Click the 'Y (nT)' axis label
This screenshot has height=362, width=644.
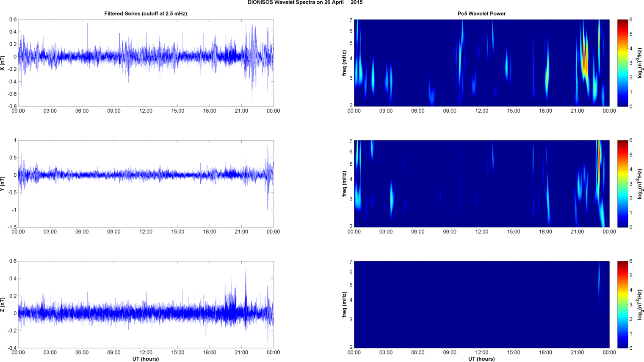coord(3,184)
